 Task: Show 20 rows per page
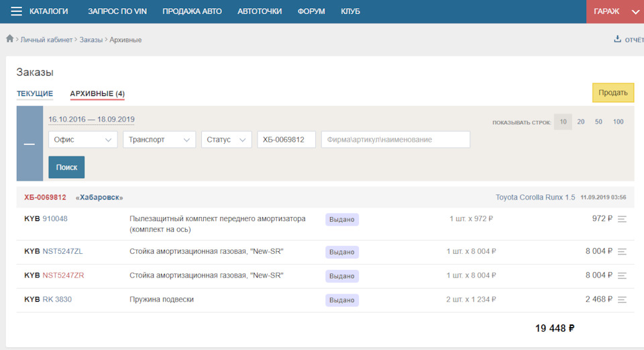581,122
